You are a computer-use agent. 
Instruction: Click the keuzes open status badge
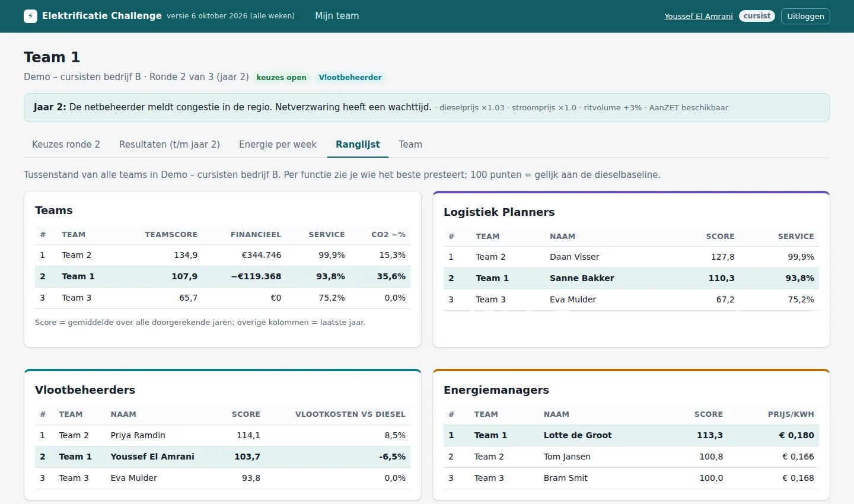tap(281, 78)
